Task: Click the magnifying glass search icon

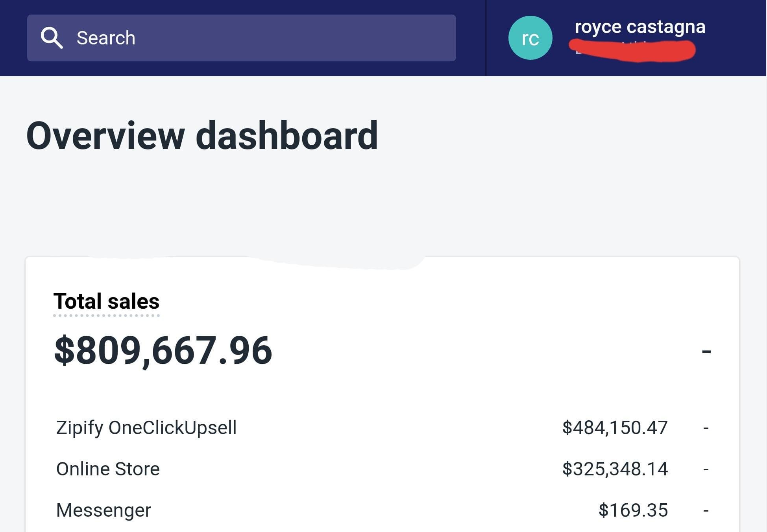Action: 52,38
